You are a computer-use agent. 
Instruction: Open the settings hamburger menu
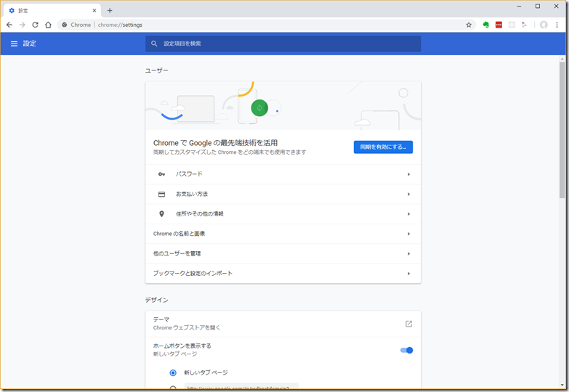point(14,44)
